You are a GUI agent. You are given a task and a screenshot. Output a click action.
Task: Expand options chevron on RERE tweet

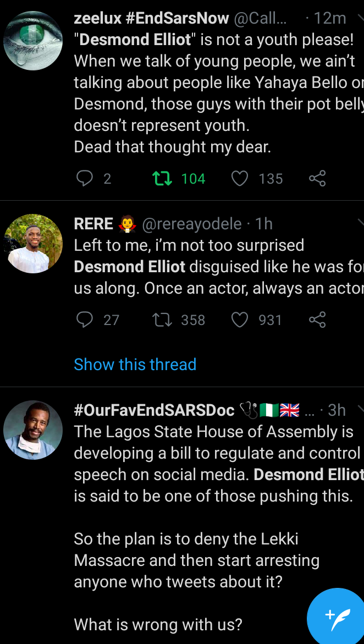[360, 223]
